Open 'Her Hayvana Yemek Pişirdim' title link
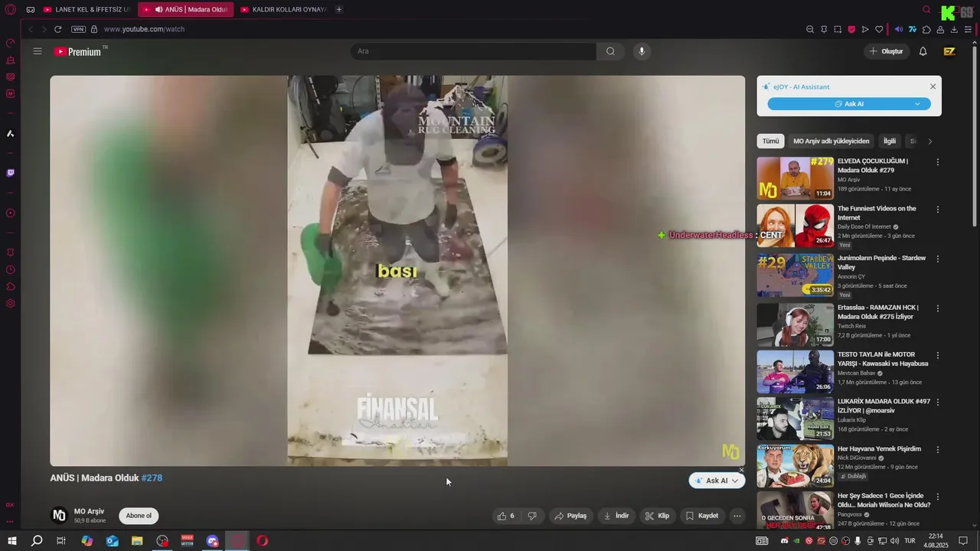 coord(879,448)
